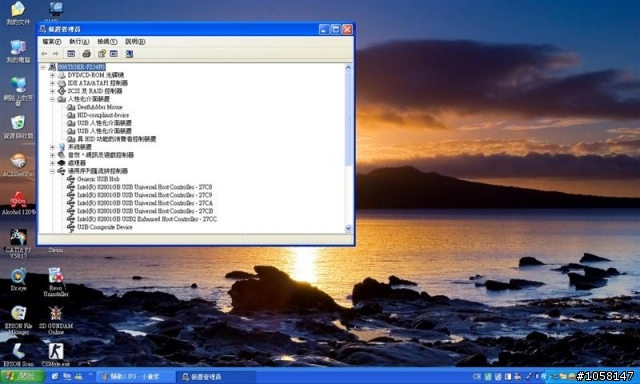The image size is (640, 384).
Task: Click the My Documents desktop icon
Action: (18, 13)
